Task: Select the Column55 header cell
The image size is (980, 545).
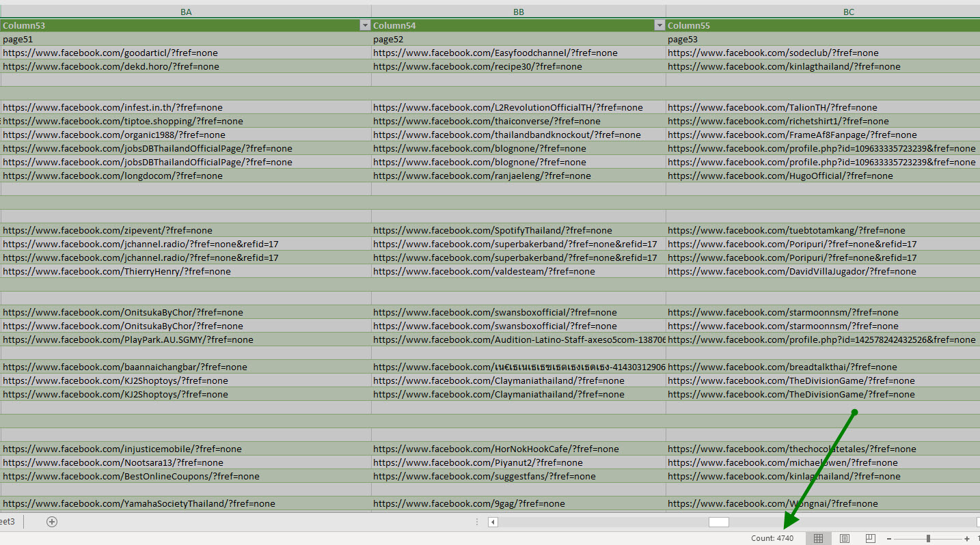Action: coord(823,25)
